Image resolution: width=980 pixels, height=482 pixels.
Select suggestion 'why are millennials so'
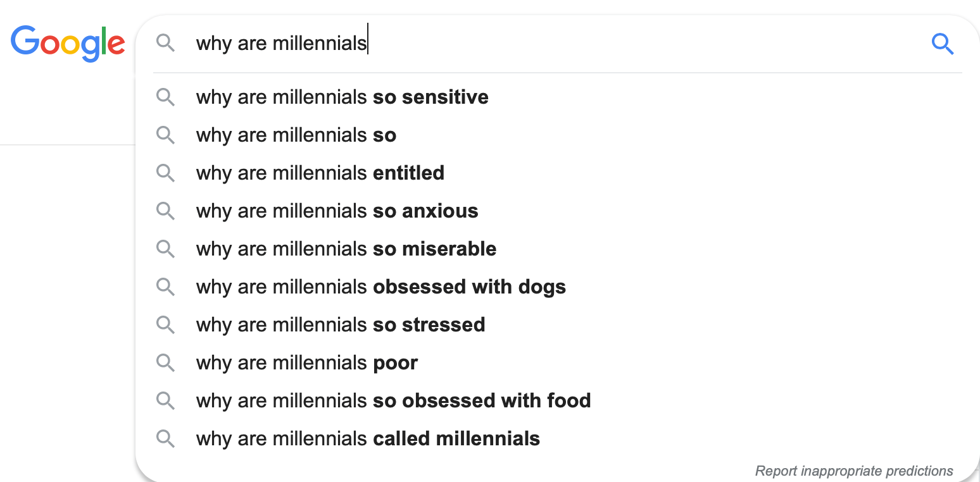coord(296,135)
